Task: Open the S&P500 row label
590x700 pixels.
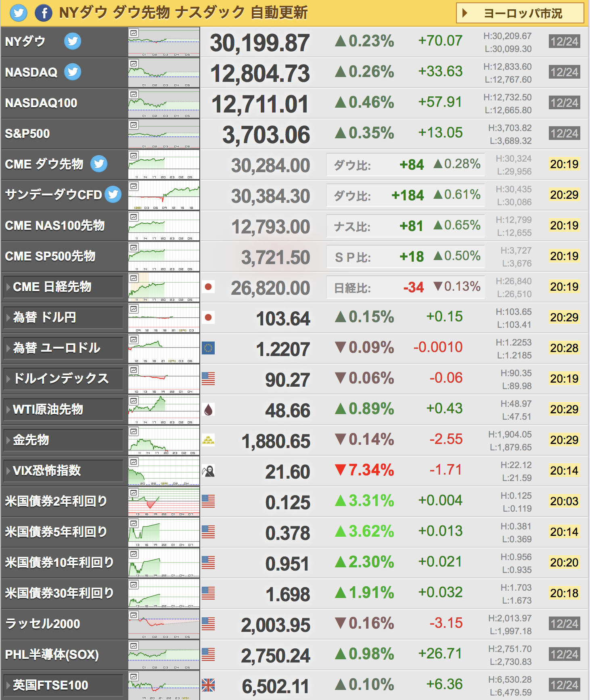Action: (x=27, y=134)
